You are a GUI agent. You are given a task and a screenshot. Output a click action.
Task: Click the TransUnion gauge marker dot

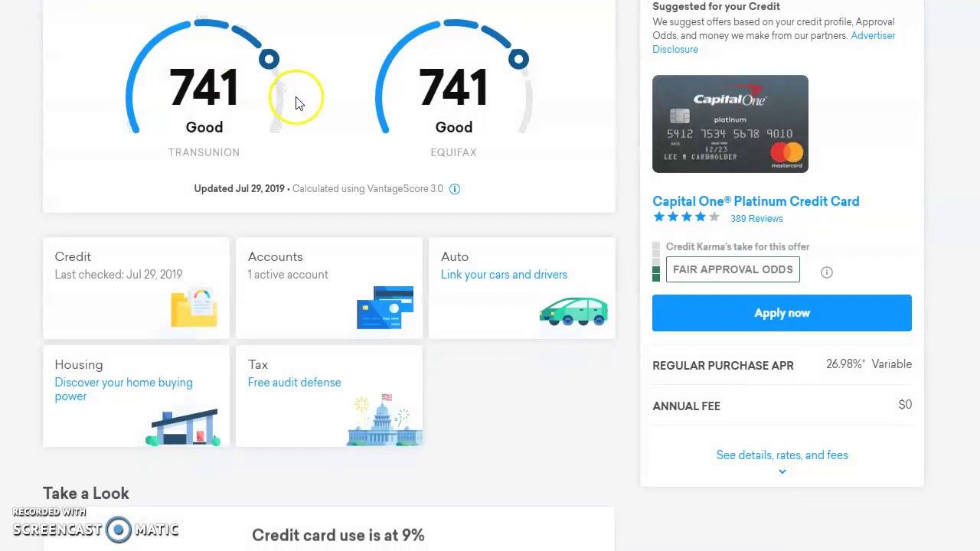pos(269,59)
